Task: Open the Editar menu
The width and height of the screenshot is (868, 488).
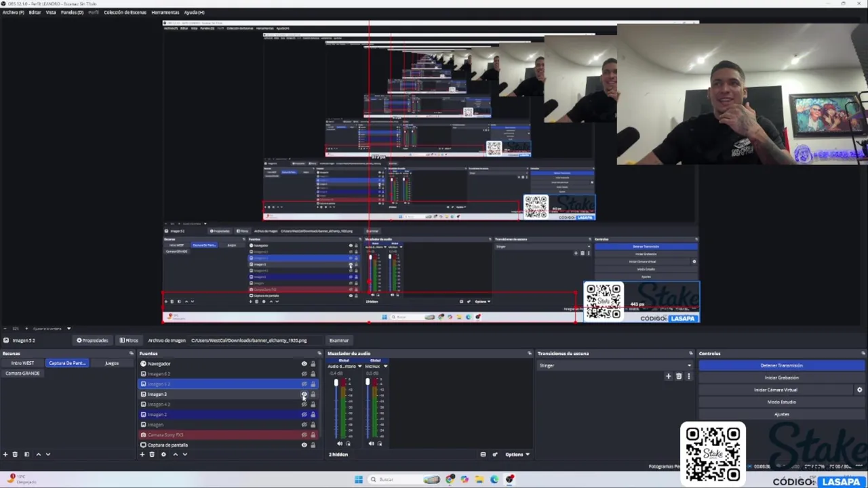Action: point(35,12)
